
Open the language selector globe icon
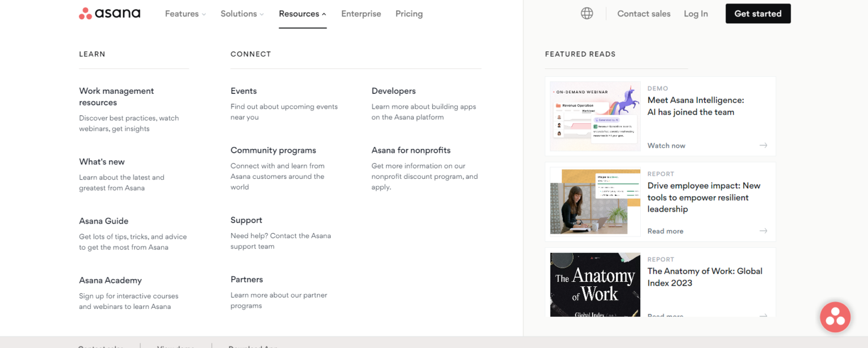[587, 13]
